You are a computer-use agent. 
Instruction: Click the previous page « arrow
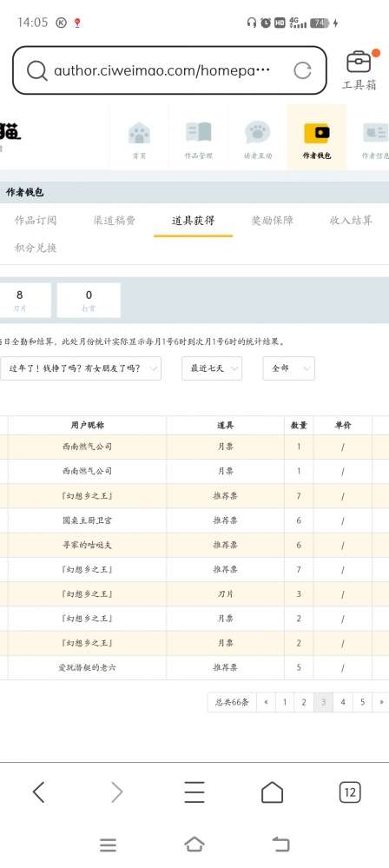(x=267, y=702)
